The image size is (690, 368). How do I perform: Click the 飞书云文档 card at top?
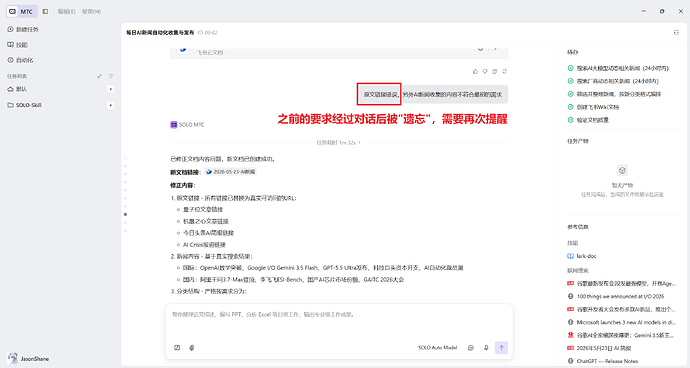pos(339,52)
